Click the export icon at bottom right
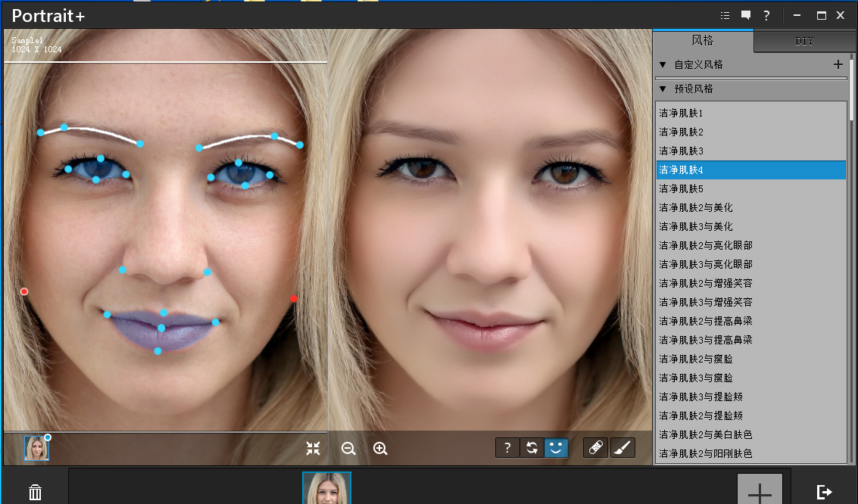Image resolution: width=858 pixels, height=504 pixels. coord(825,493)
